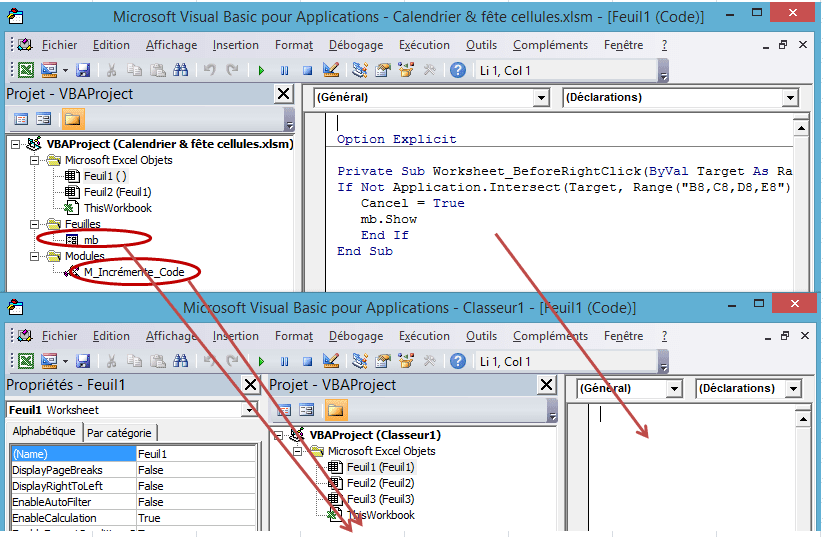Switch to the Par catégorie tab
This screenshot has width=823, height=537.
[x=118, y=433]
